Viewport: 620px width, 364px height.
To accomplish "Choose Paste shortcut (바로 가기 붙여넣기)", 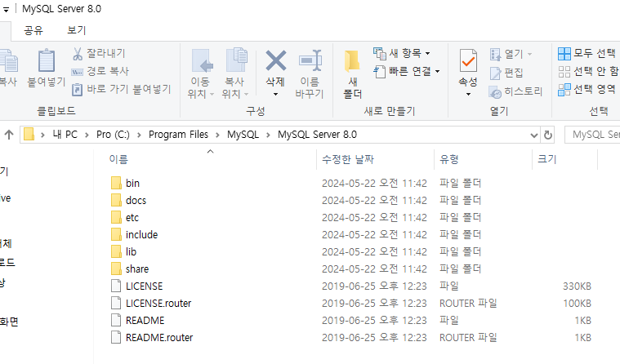I will [x=122, y=89].
